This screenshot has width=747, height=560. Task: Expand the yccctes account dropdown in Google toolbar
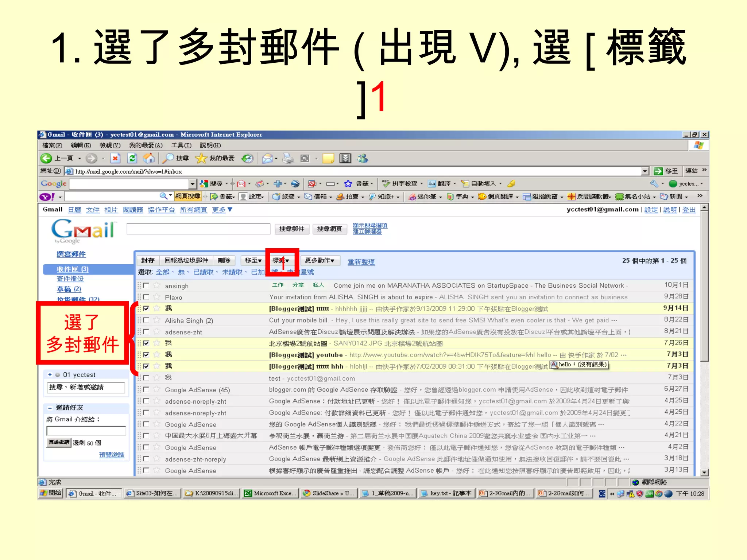point(702,184)
